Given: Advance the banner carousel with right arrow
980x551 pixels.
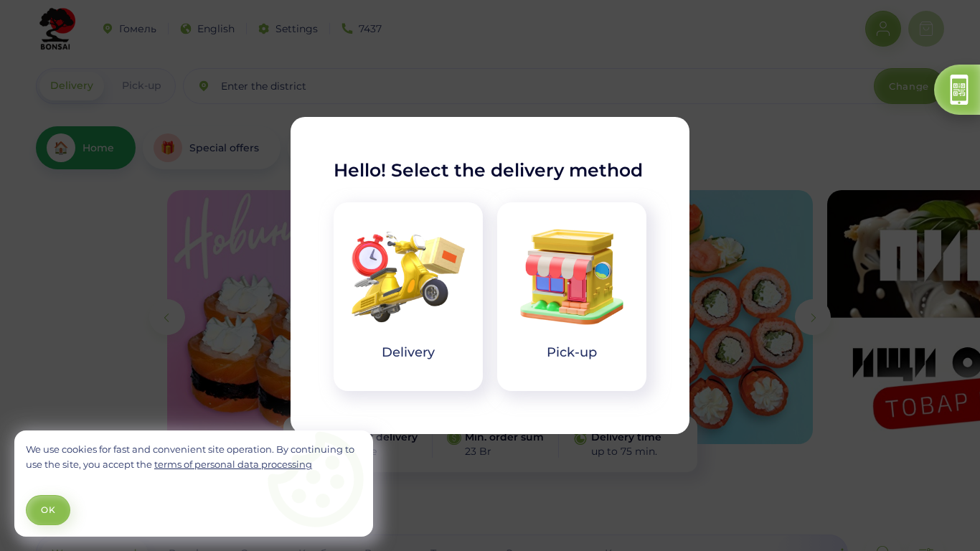Looking at the screenshot, I should point(813,317).
